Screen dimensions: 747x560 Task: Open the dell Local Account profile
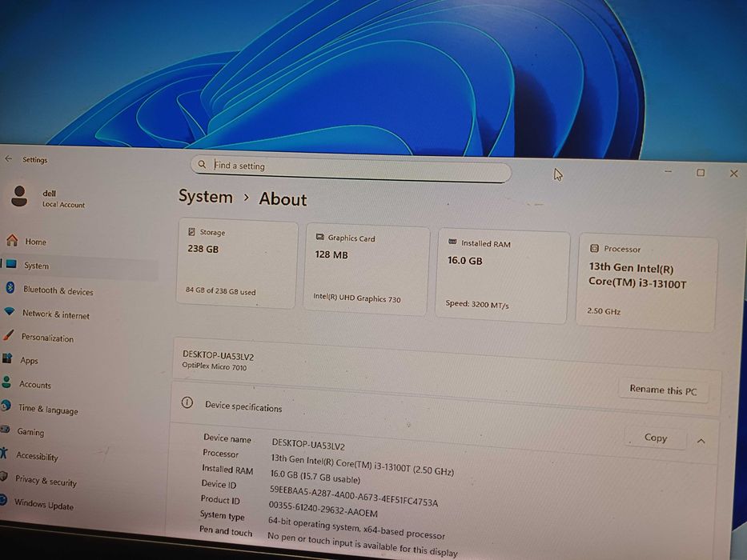(x=48, y=197)
